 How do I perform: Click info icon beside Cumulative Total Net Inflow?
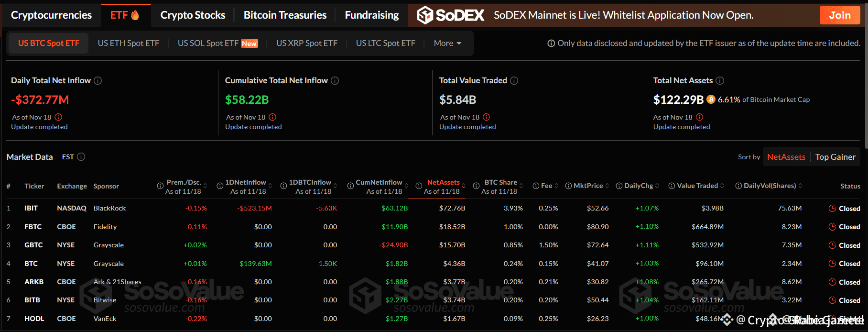[x=335, y=81]
